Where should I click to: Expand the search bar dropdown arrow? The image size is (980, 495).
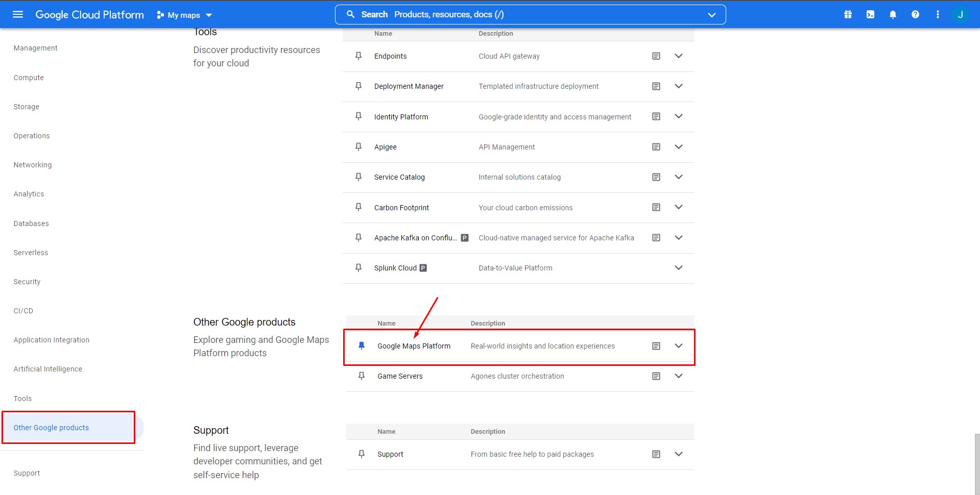pyautogui.click(x=712, y=15)
